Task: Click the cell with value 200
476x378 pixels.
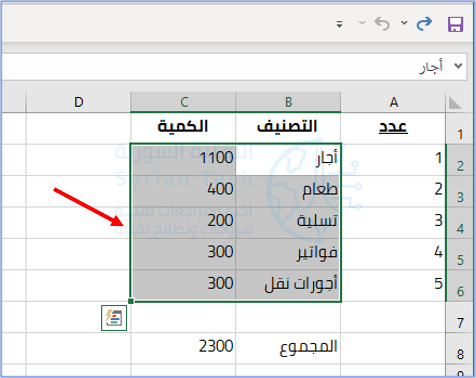Action: 183,223
